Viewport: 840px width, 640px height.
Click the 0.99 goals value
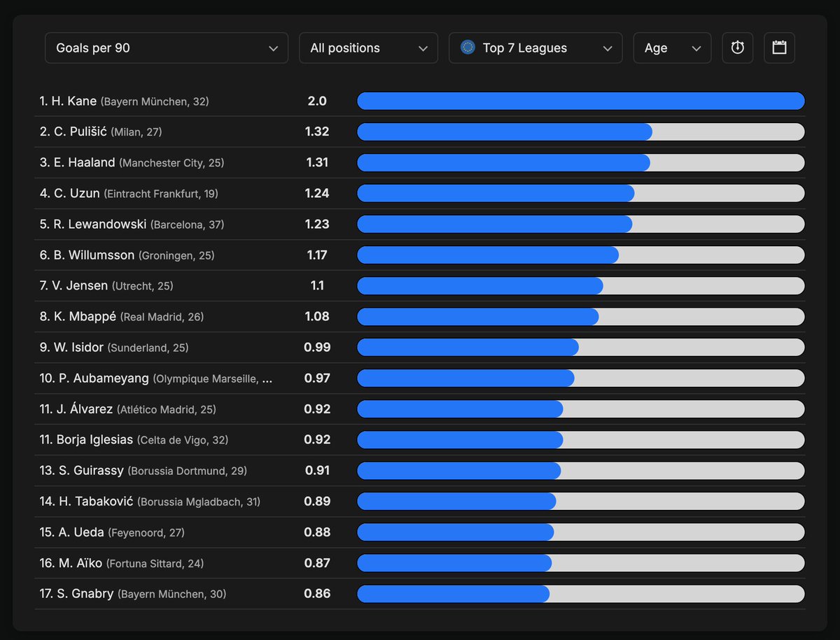[317, 348]
